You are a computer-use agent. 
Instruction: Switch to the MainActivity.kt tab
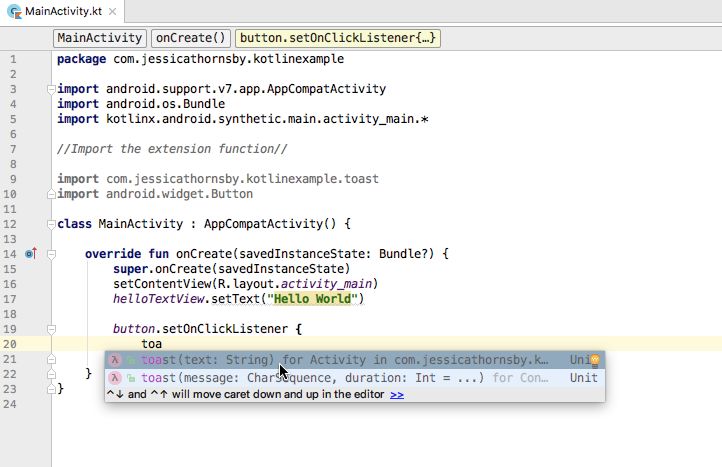coord(62,11)
